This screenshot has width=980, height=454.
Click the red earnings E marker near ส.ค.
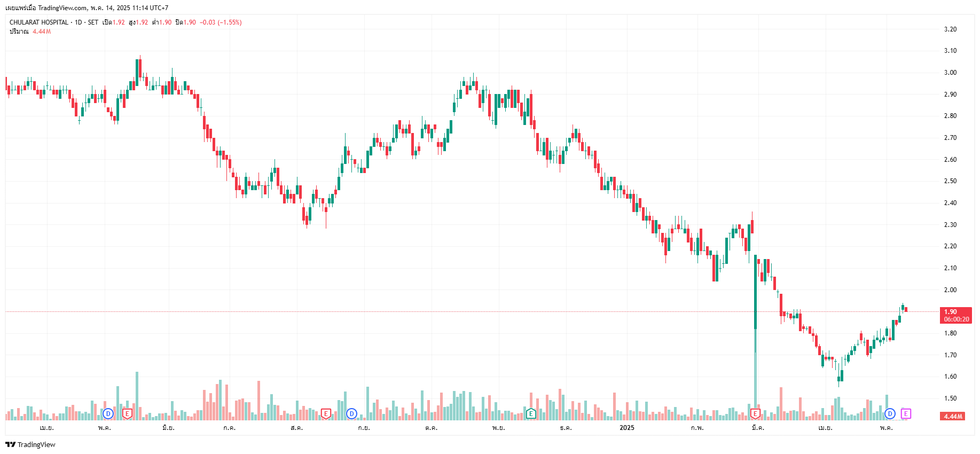326,413
